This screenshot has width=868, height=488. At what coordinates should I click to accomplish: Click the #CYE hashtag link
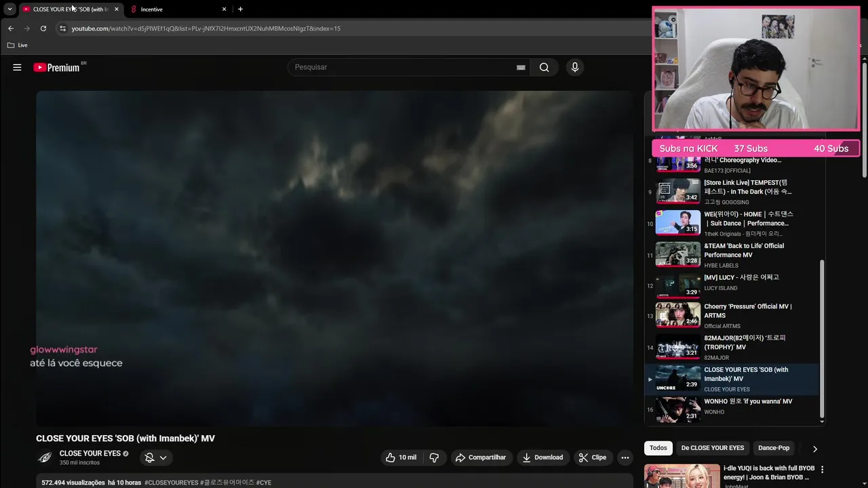click(x=264, y=483)
